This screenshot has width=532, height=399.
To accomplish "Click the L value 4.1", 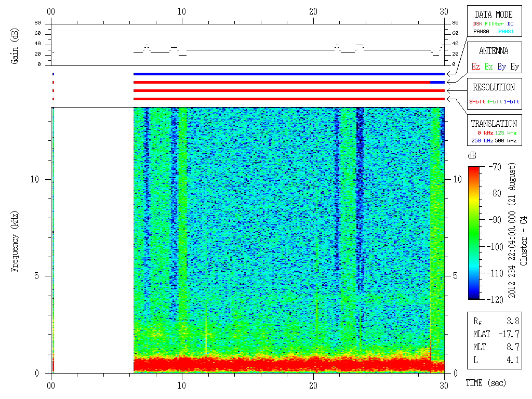I will 513,360.
